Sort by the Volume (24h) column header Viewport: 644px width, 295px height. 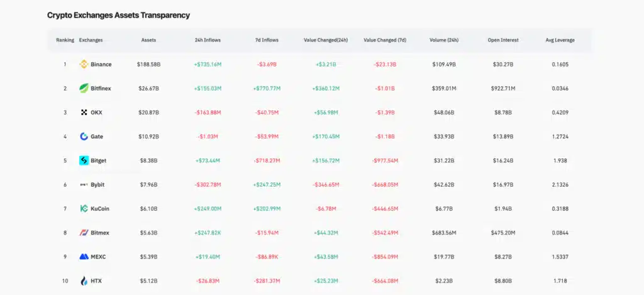click(444, 40)
